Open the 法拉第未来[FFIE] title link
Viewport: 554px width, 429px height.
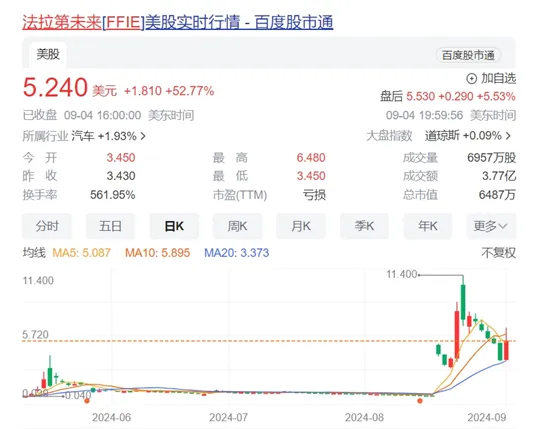click(177, 22)
